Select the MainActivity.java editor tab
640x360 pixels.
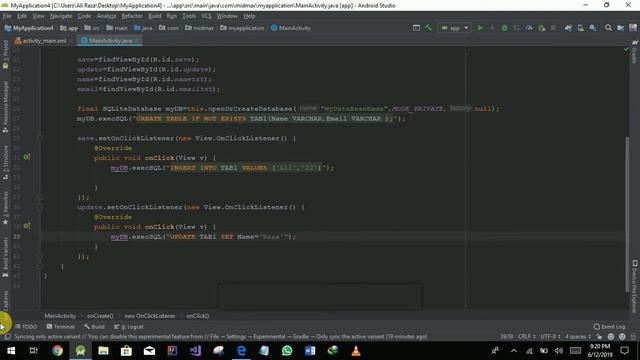pos(110,40)
